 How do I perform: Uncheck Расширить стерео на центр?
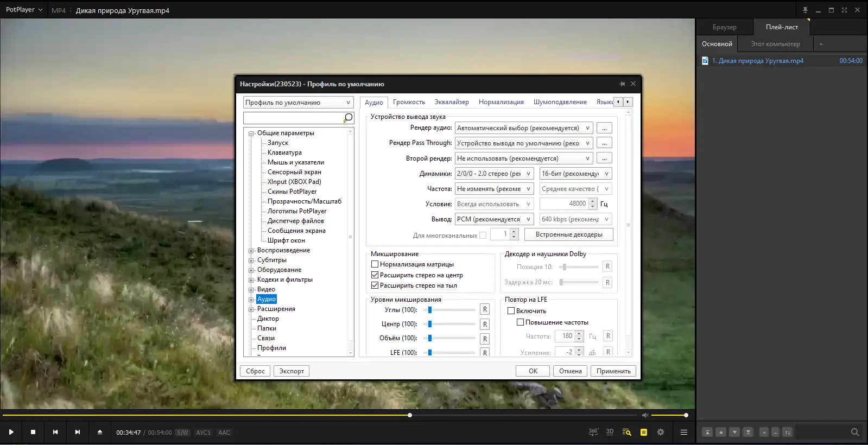(375, 275)
